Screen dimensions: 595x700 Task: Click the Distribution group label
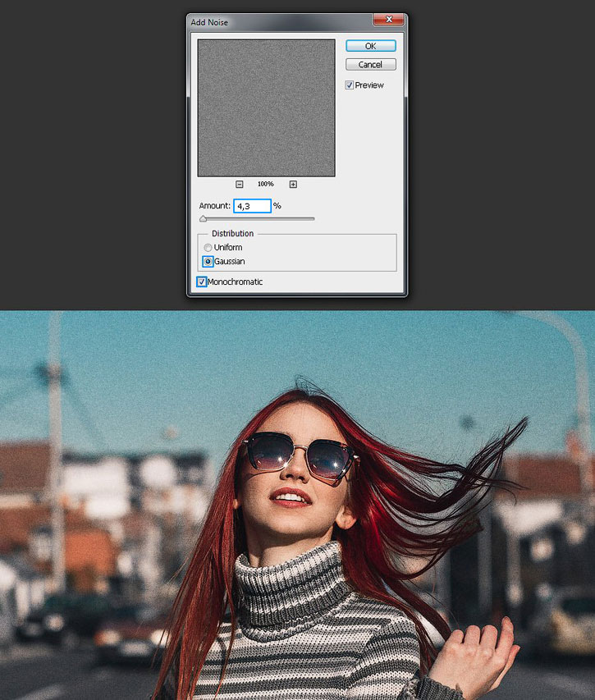[232, 234]
